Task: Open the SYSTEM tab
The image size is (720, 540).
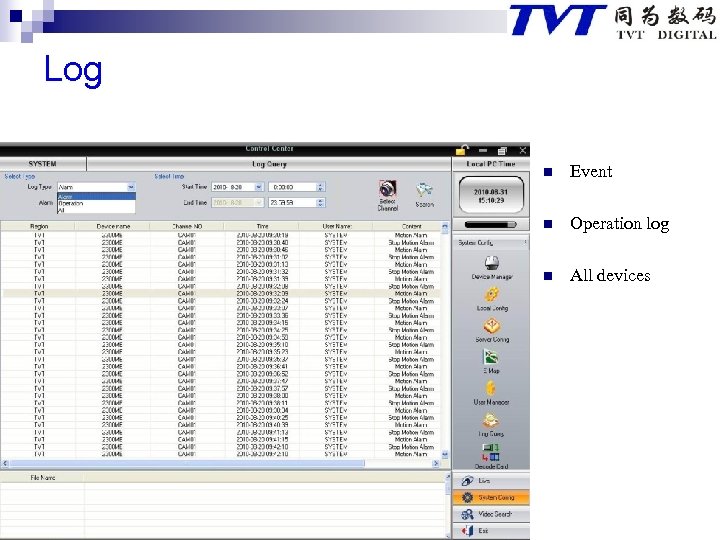Action: (43, 164)
